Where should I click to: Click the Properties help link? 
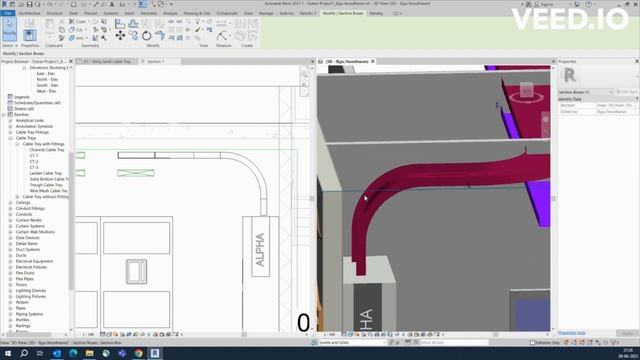[x=571, y=333]
